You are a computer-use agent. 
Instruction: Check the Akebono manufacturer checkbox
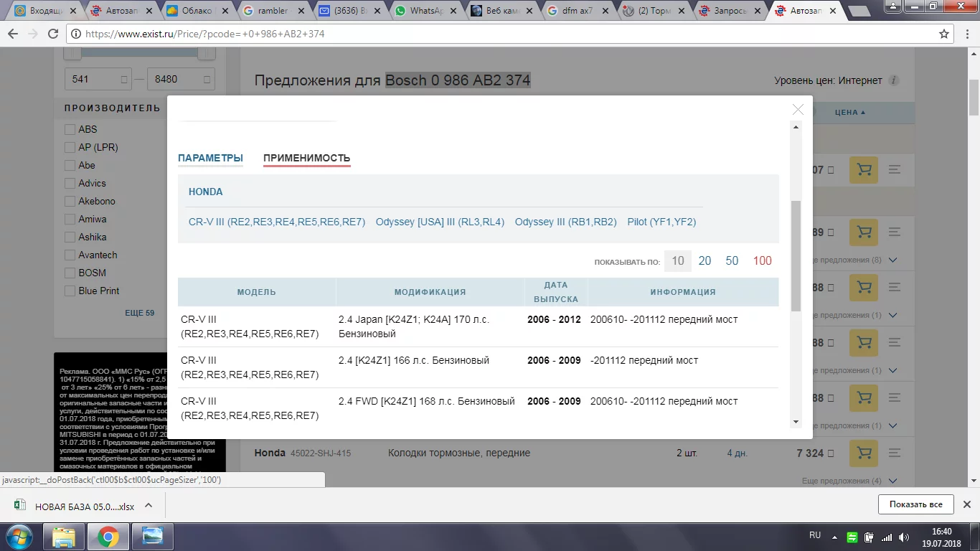[70, 201]
